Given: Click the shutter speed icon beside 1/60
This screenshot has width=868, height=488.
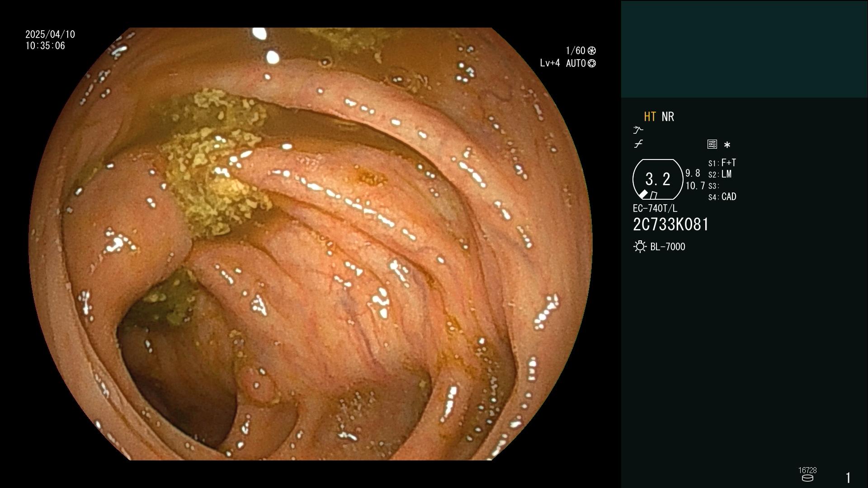Looking at the screenshot, I should click(592, 51).
